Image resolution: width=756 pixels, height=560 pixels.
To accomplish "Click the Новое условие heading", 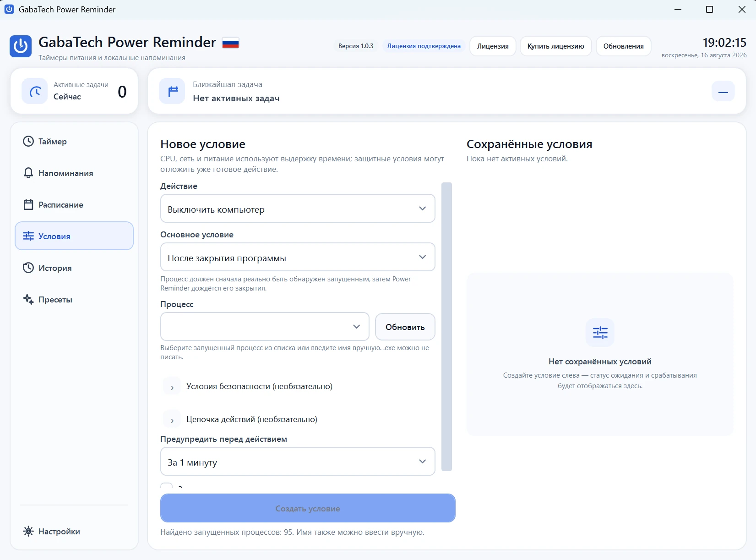I will [x=203, y=144].
